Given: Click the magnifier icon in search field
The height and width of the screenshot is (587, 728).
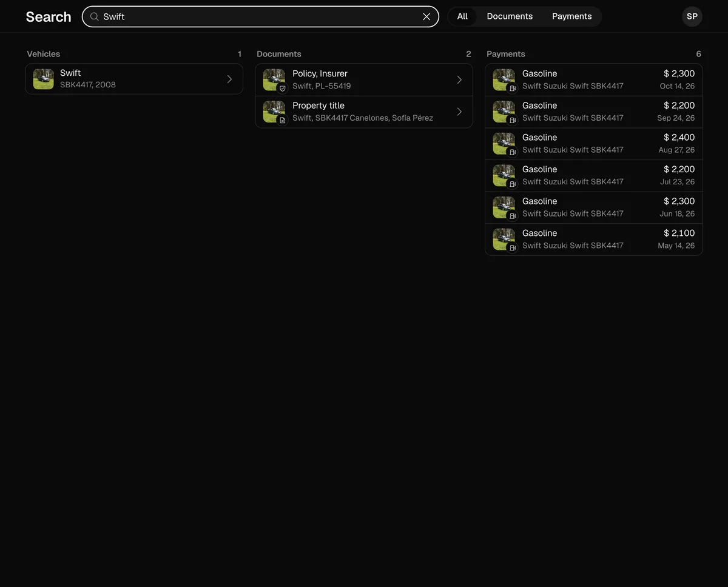Looking at the screenshot, I should tap(95, 16).
